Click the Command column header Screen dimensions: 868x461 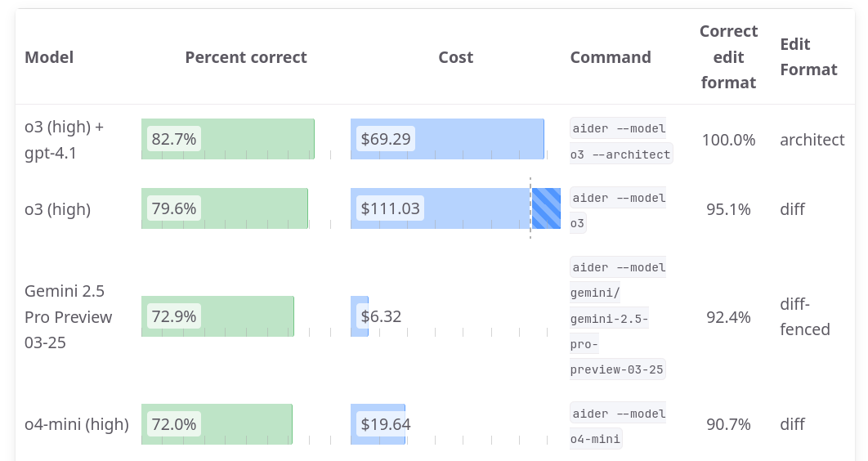[611, 57]
